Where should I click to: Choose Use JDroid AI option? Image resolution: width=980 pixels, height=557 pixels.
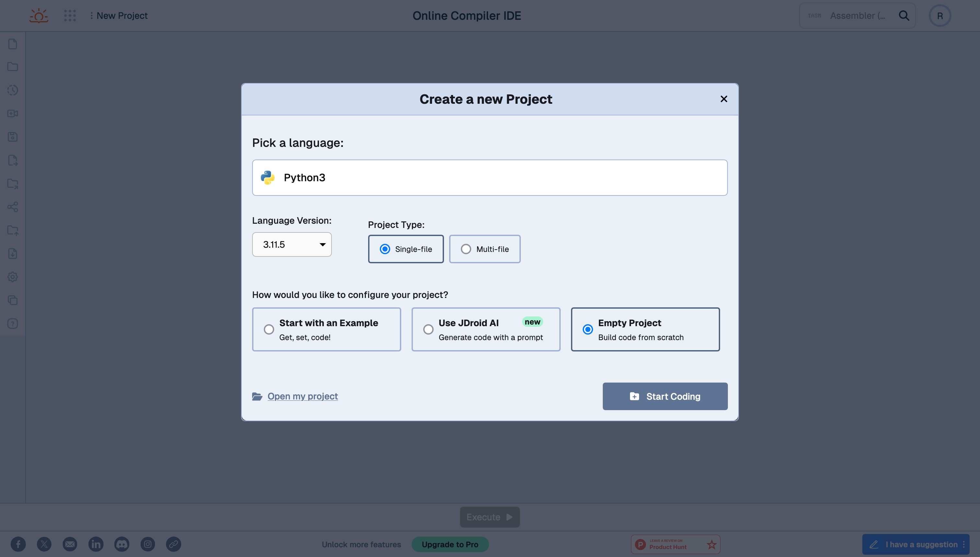[486, 329]
